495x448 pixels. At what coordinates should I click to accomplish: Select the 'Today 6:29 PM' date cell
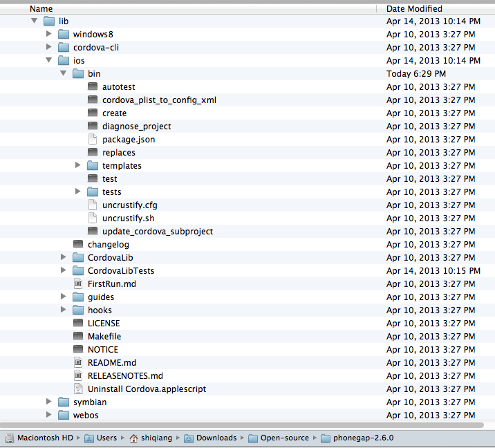(x=416, y=73)
